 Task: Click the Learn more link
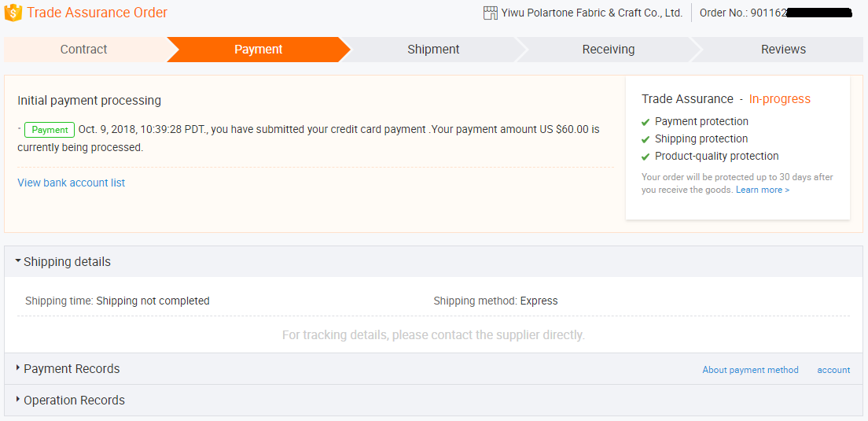pyautogui.click(x=762, y=190)
